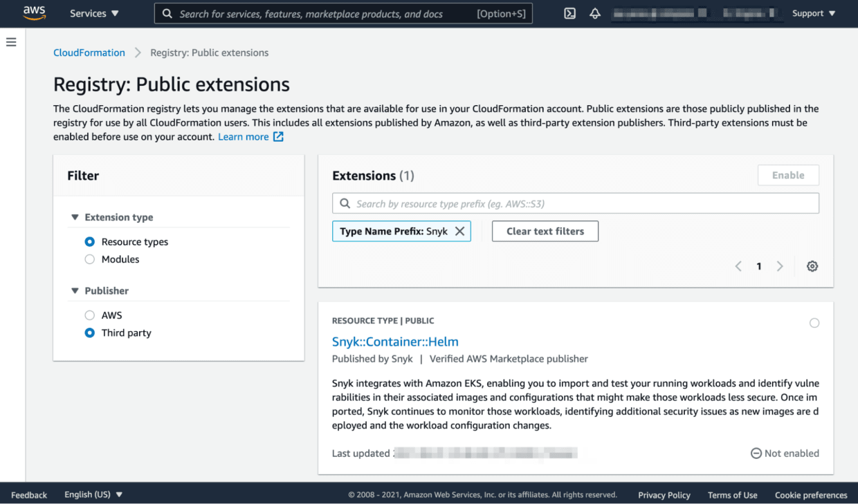
Task: Open the English (US) language selector
Action: (93, 495)
